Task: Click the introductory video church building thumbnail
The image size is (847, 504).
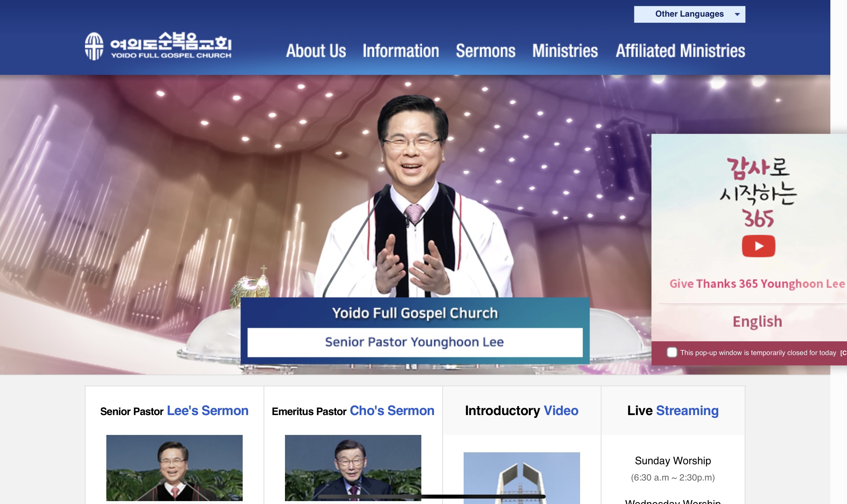Action: coord(522,478)
